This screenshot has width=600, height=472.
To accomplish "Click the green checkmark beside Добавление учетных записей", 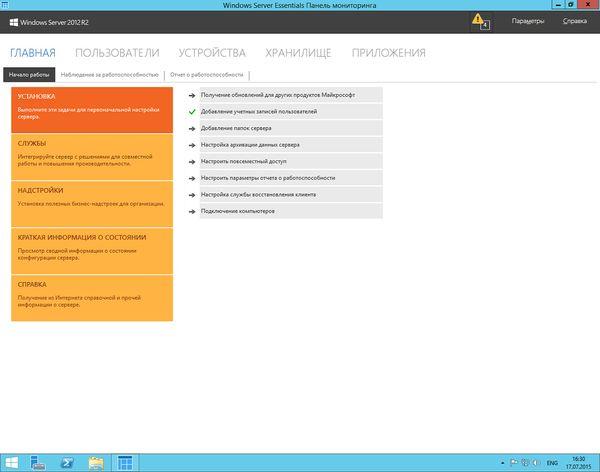I will (x=192, y=112).
